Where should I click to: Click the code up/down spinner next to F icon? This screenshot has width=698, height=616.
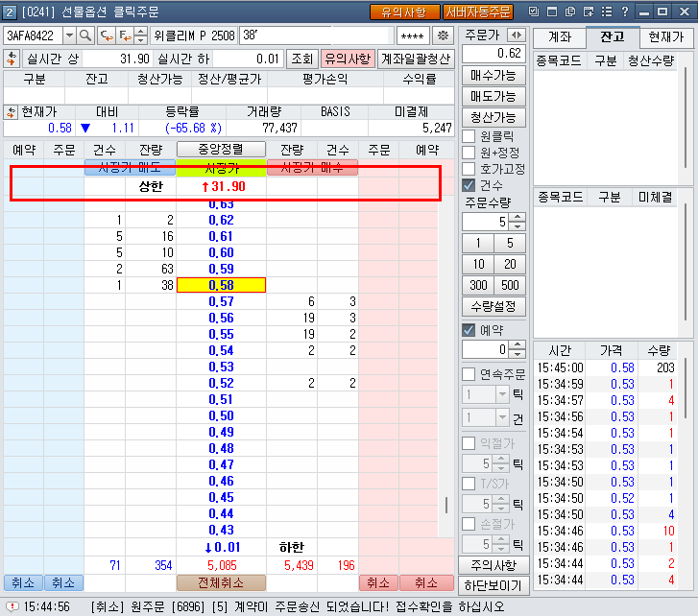tap(141, 36)
